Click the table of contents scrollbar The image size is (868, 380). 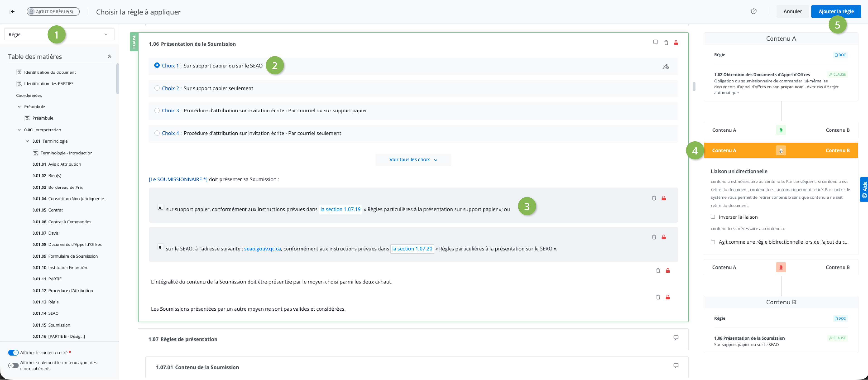point(117,79)
